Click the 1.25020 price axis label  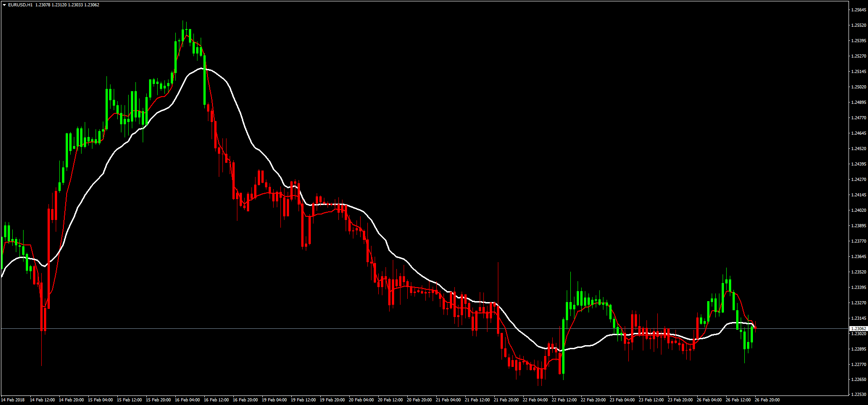coord(859,87)
